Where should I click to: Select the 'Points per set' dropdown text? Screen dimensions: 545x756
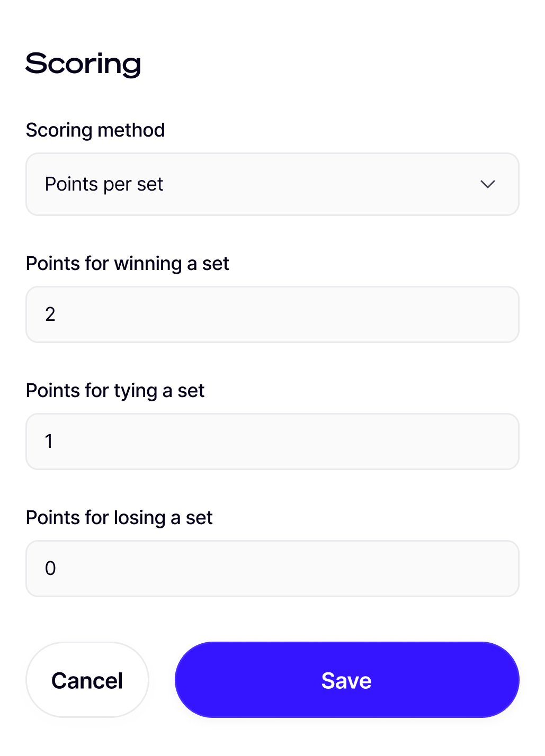click(104, 184)
